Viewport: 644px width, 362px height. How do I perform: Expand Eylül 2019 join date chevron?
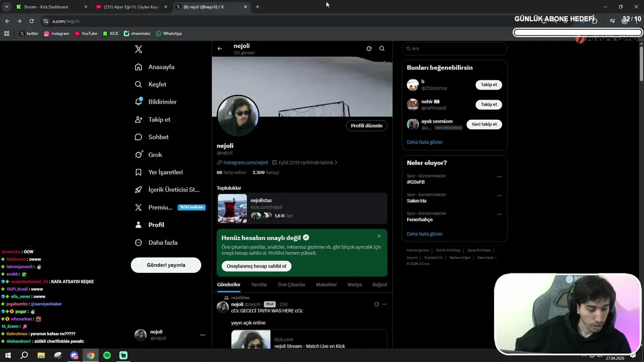click(336, 162)
